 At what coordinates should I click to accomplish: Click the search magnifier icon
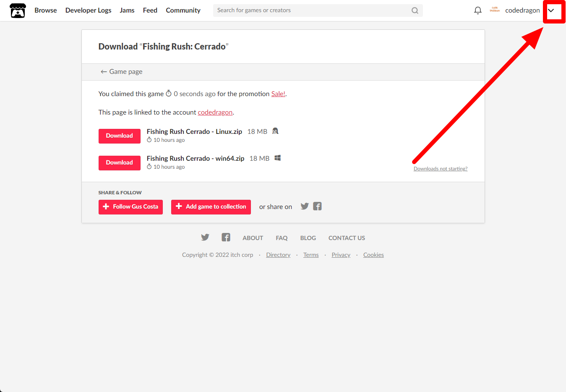tap(415, 10)
